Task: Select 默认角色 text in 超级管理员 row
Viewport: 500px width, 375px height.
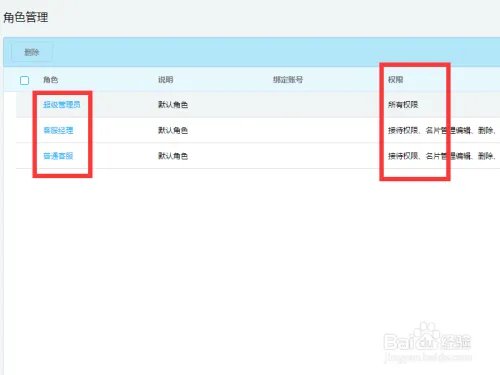Action: click(x=173, y=105)
